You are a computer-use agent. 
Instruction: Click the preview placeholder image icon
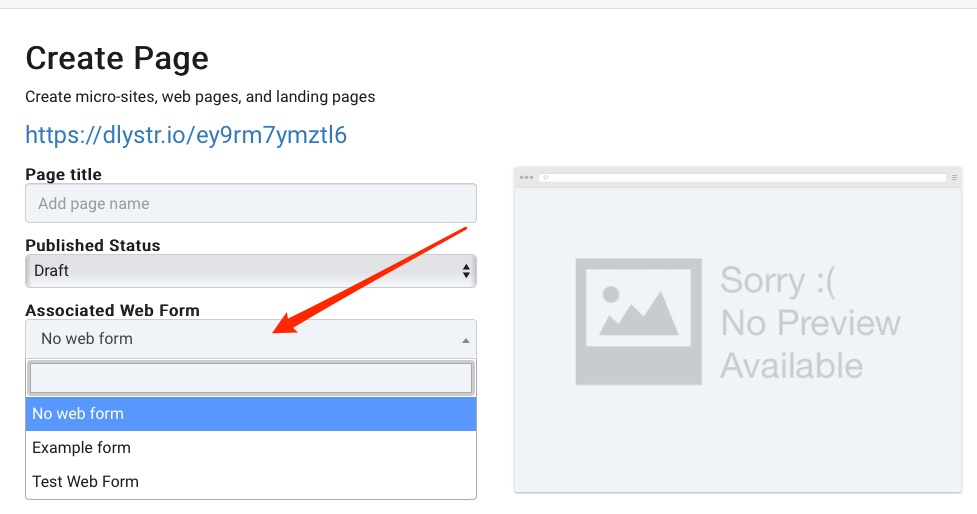pyautogui.click(x=639, y=321)
